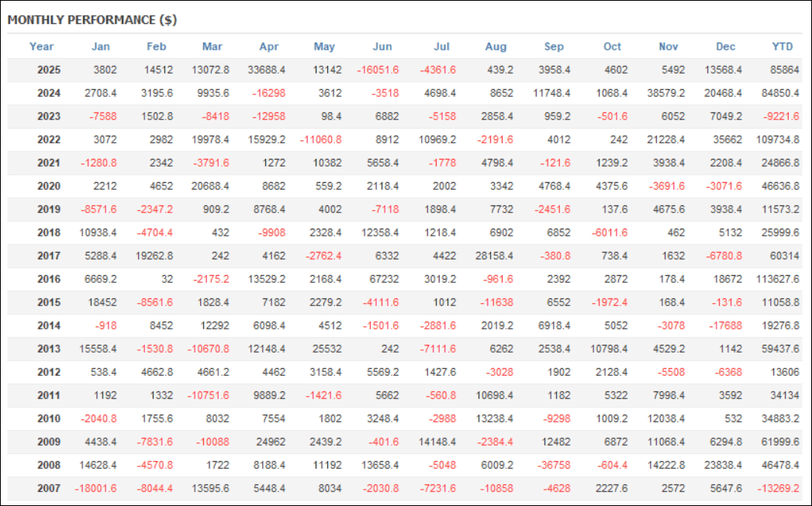Click the 2025 year row label
Viewport: 812px width, 506px height.
click(x=49, y=70)
